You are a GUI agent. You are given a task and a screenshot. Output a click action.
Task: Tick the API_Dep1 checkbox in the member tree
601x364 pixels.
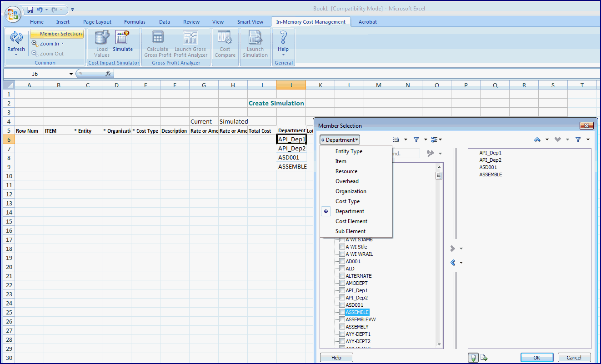tap(342, 290)
